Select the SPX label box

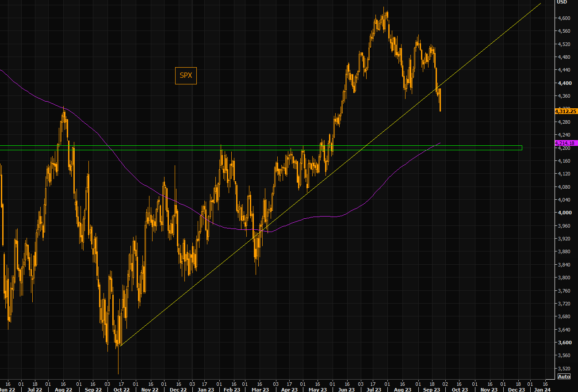pos(186,76)
